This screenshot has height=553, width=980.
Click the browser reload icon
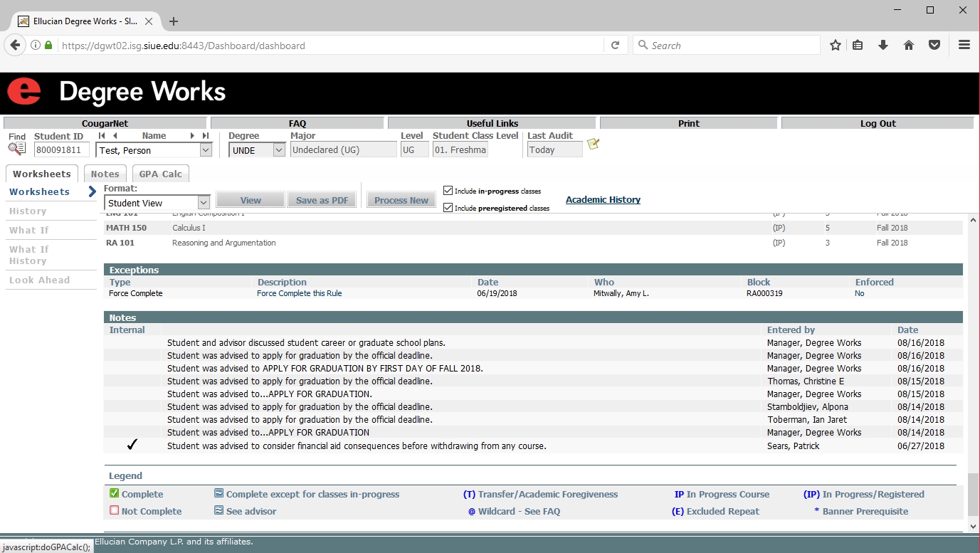click(x=616, y=45)
